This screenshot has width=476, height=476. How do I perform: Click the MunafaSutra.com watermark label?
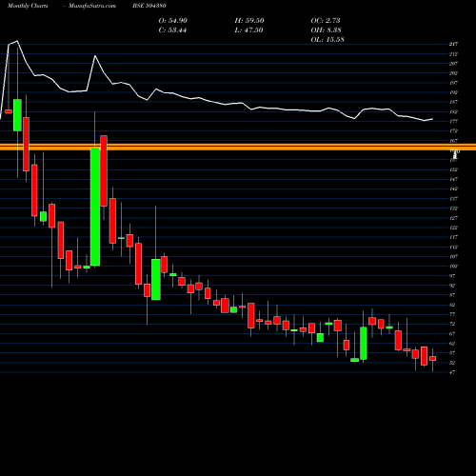pos(92,6)
